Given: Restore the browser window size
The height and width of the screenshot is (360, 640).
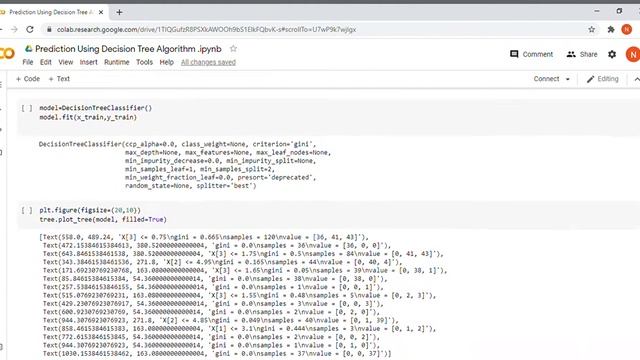Looking at the screenshot, I should tap(619, 11).
